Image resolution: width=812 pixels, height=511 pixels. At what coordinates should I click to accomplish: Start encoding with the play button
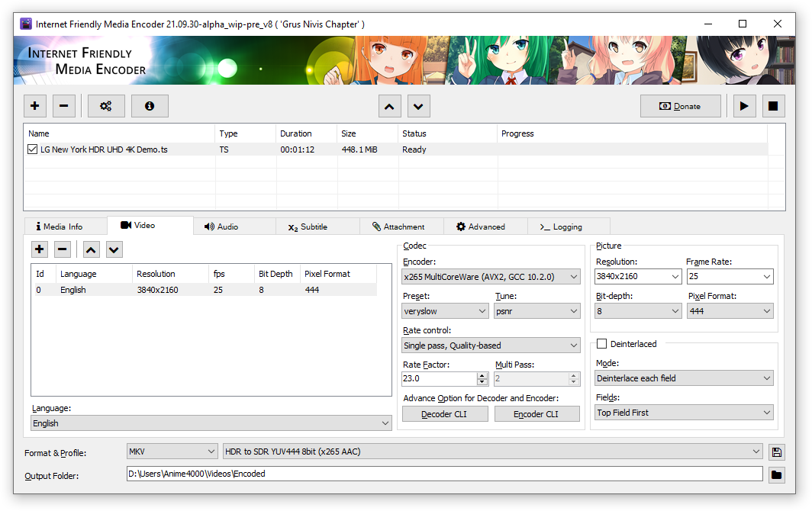744,105
